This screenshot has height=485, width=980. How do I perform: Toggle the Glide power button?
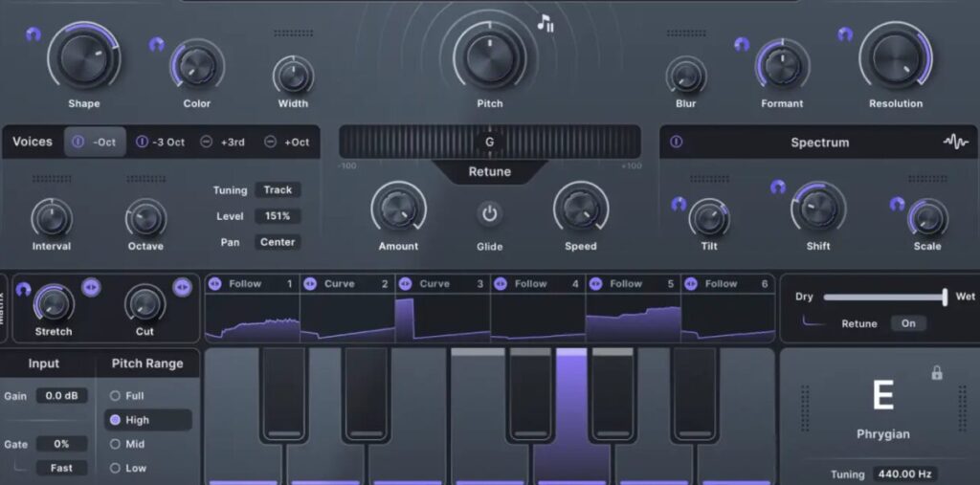490,213
